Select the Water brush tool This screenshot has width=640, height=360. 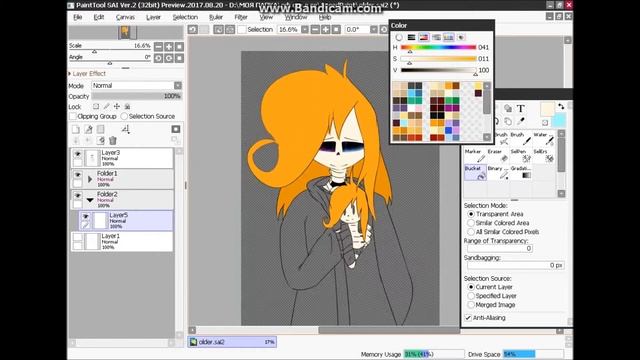544,139
